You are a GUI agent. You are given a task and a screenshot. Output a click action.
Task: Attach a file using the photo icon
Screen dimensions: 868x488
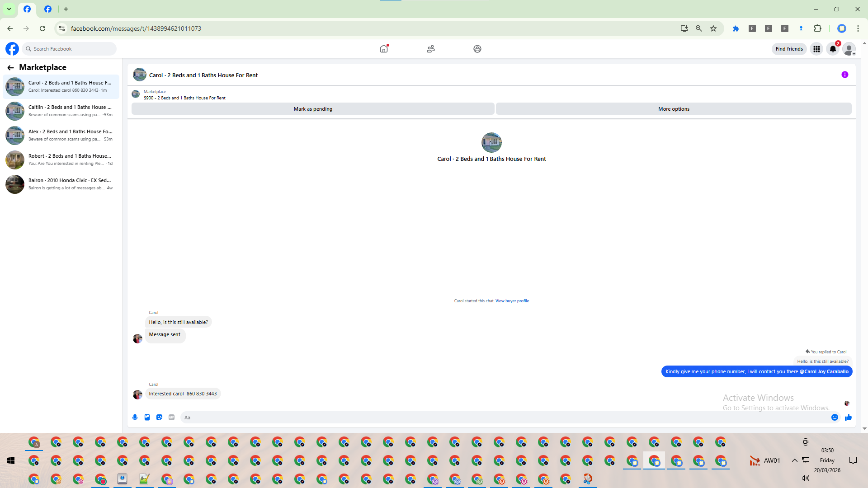(147, 418)
